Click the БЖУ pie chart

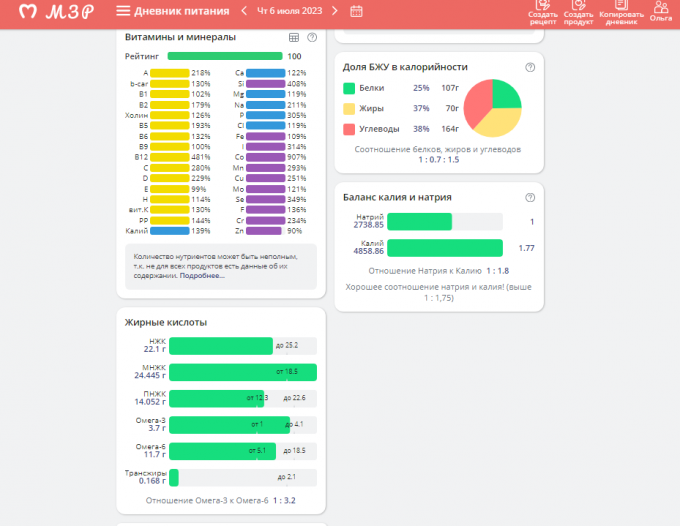coord(492,108)
